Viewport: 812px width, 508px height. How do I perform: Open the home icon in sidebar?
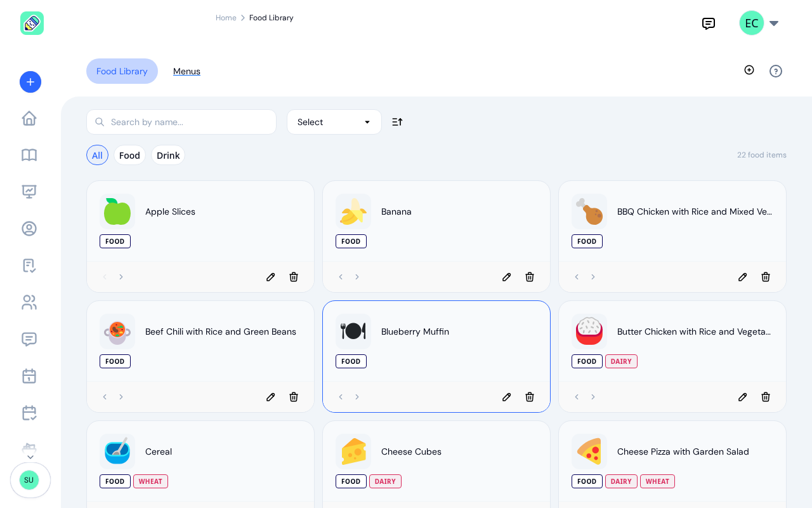(29, 119)
